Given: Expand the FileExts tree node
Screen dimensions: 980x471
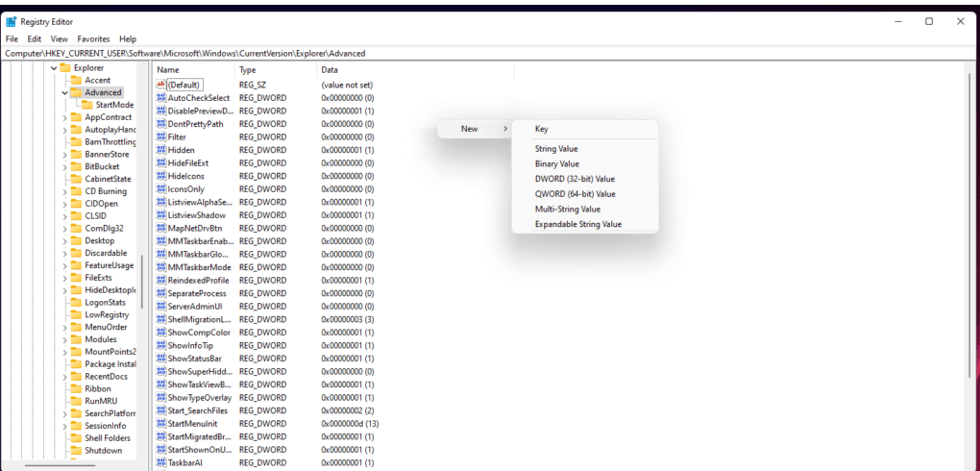Looking at the screenshot, I should pyautogui.click(x=64, y=278).
